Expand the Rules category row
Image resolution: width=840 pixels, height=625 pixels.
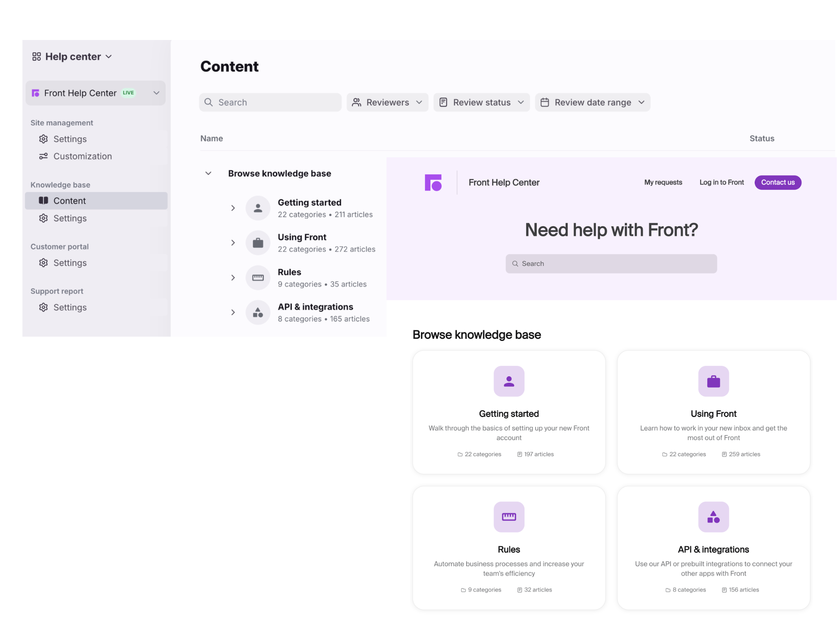click(x=233, y=278)
